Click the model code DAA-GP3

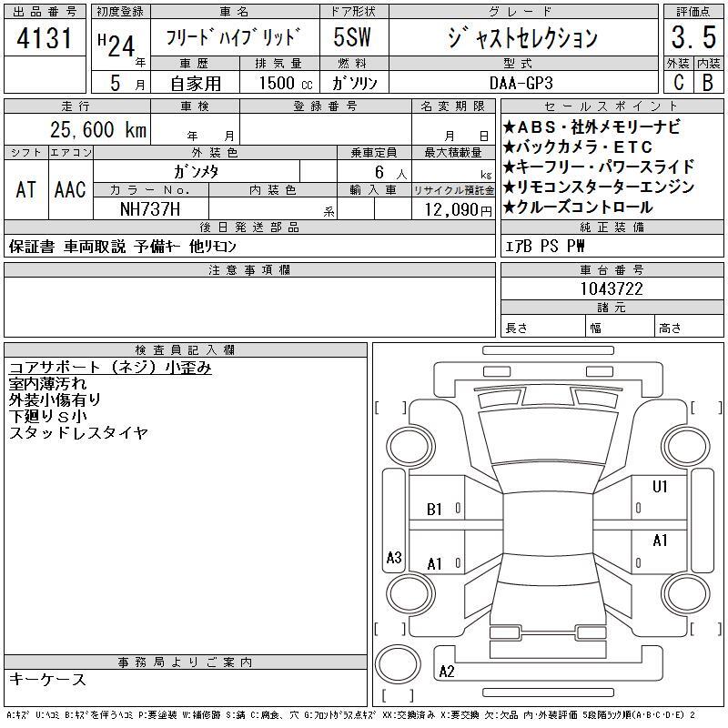pos(521,83)
